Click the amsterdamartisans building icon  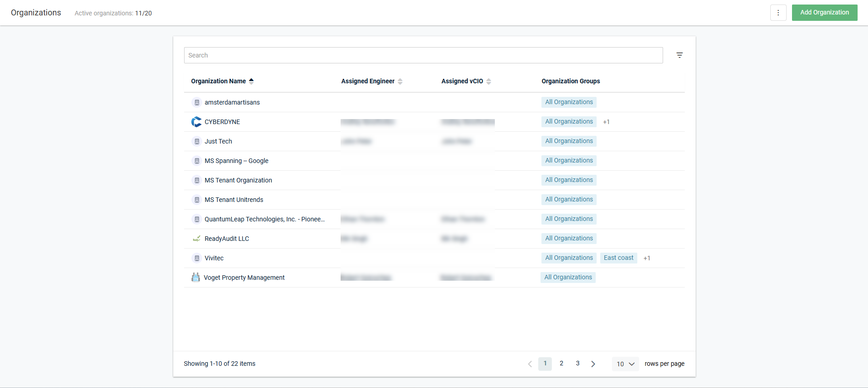[x=197, y=102]
